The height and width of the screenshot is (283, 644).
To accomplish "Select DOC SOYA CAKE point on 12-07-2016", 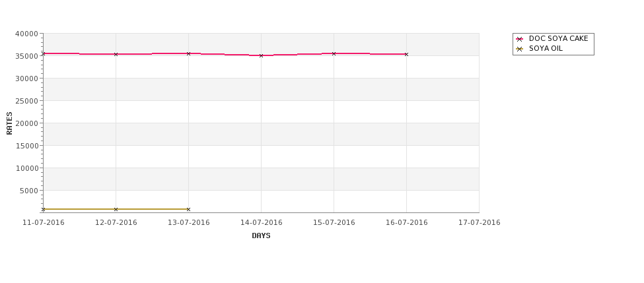I will click(x=116, y=54).
